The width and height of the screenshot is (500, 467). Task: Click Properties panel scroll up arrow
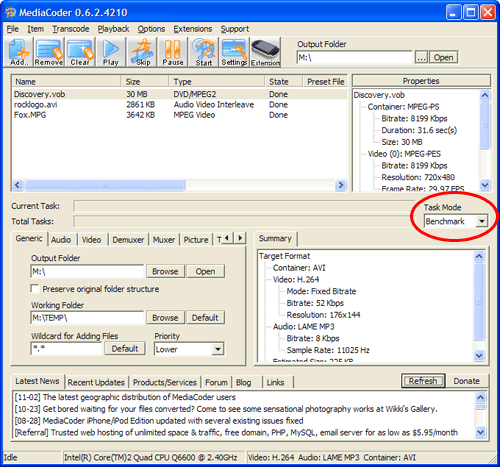tap(485, 95)
